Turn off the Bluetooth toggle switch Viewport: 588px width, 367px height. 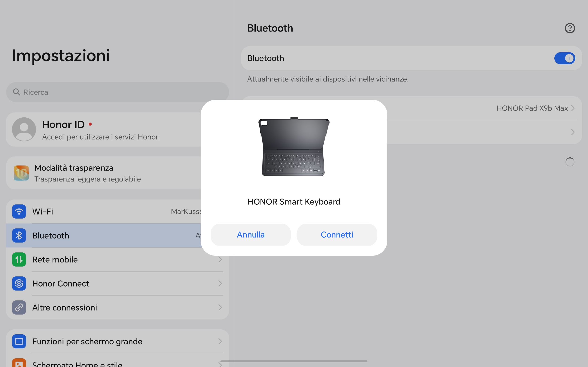click(564, 58)
